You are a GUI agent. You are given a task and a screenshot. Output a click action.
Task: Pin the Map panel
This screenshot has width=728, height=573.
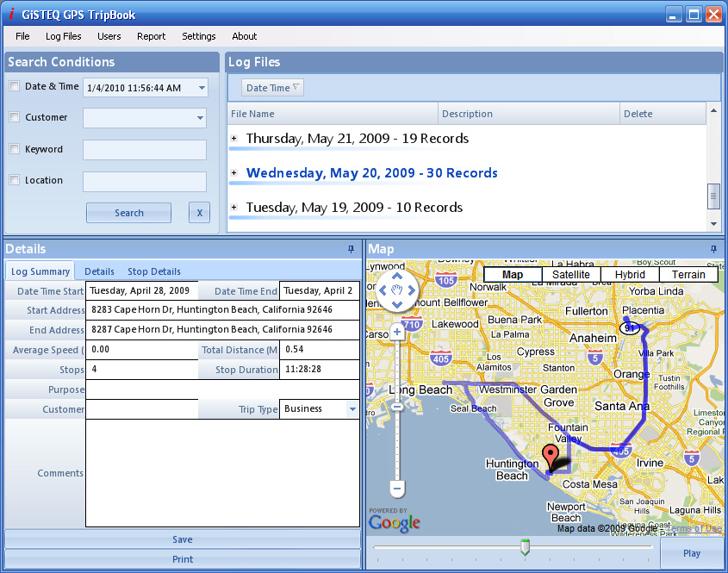pos(713,249)
